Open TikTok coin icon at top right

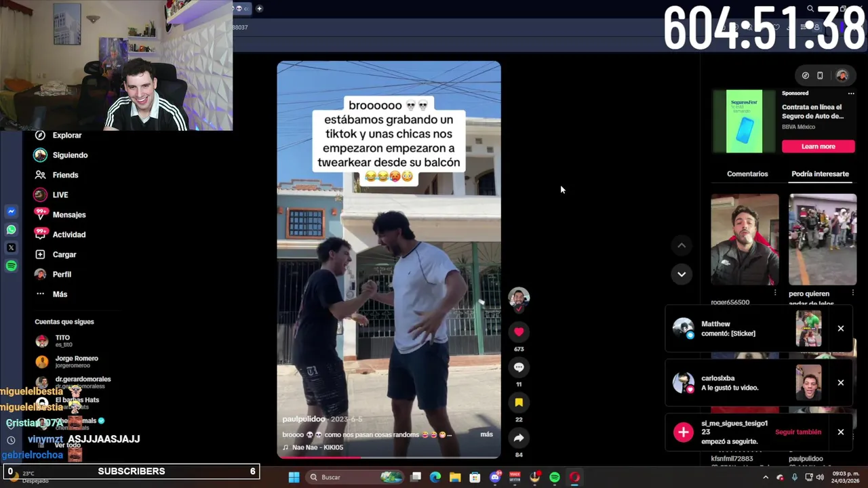pyautogui.click(x=805, y=76)
